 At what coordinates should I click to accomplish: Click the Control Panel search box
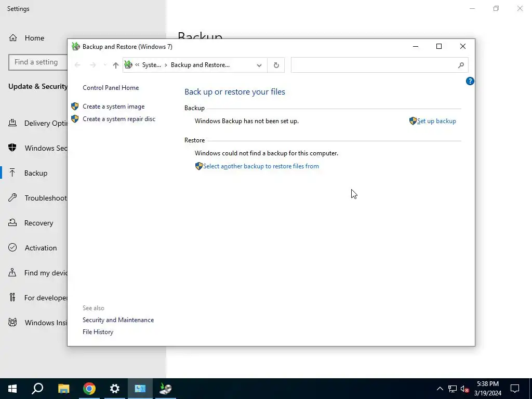[380, 65]
